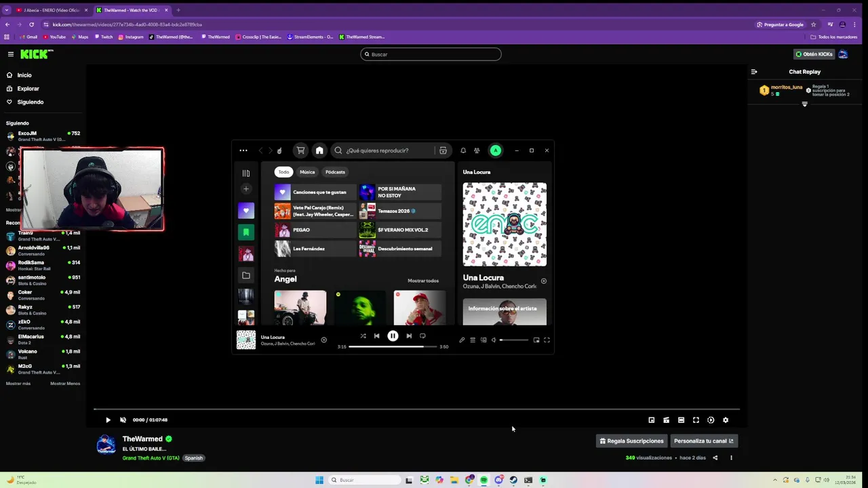Open the Kick profile avatar menu

point(843,54)
